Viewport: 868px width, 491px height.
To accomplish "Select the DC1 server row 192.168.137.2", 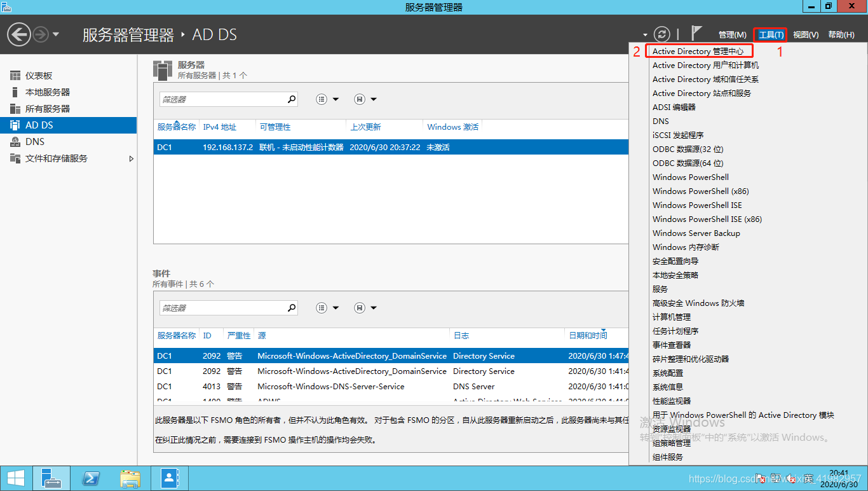I will [391, 147].
